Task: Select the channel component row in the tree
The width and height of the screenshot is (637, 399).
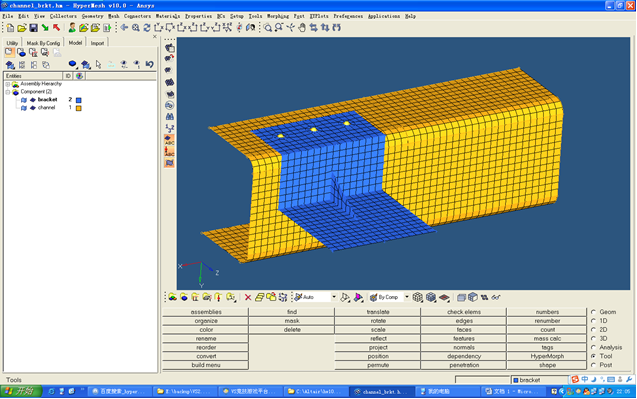Action: pyautogui.click(x=46, y=108)
